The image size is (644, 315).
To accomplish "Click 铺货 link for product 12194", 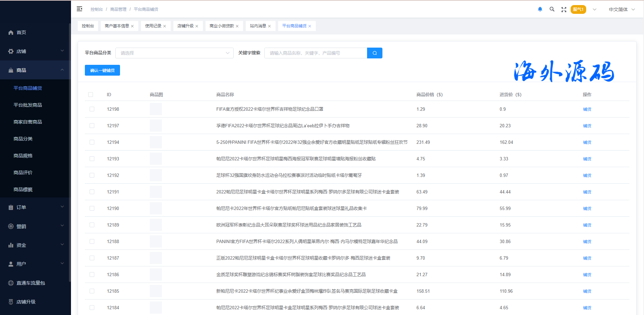I will (587, 142).
